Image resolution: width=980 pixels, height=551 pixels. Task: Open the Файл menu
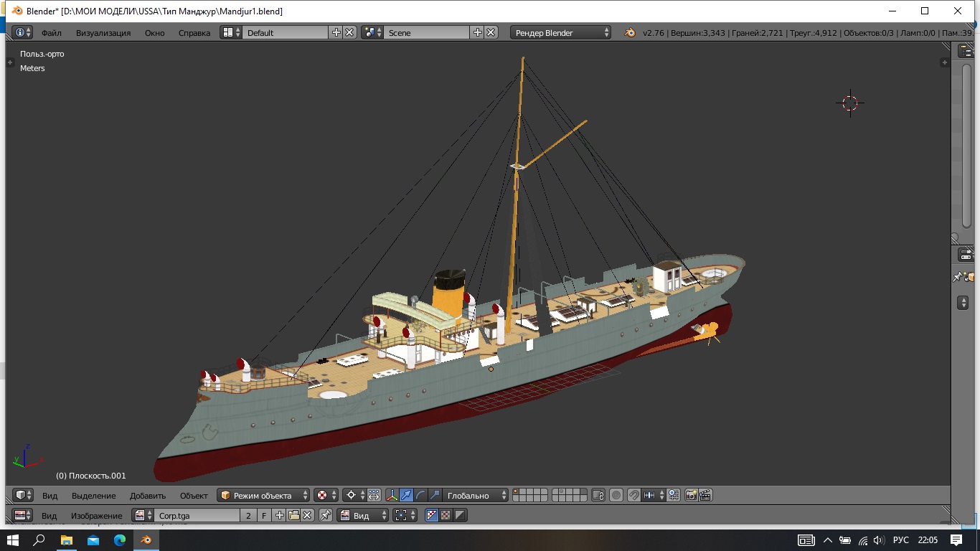[x=51, y=32]
